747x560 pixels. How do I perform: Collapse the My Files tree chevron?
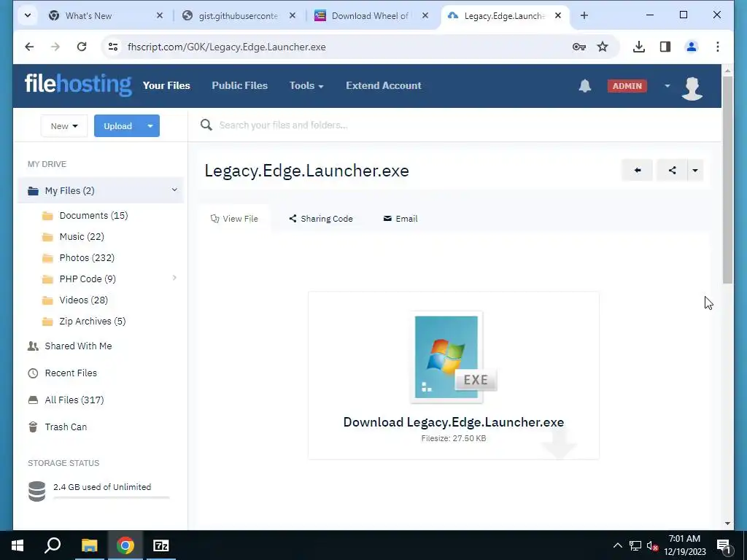pos(174,190)
